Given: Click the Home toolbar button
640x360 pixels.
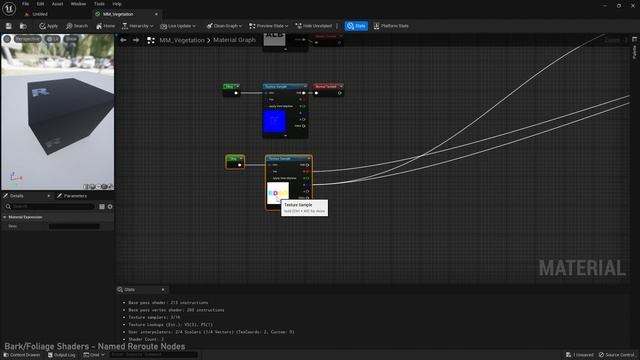Looking at the screenshot, I should [106, 26].
